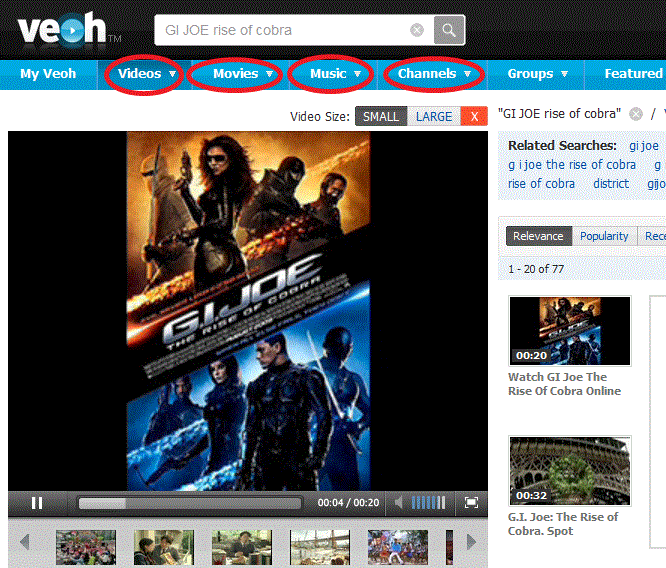
Task: Set video size to LARGE
Action: tap(434, 116)
